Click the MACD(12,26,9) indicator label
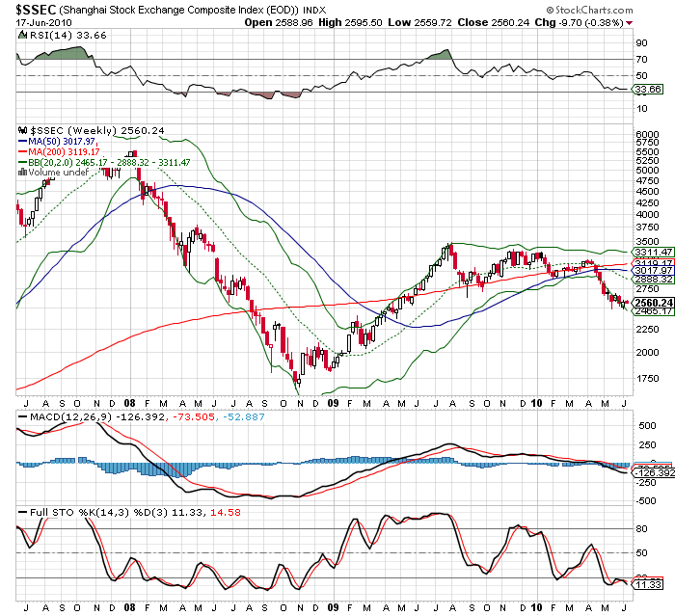The image size is (675, 616). coord(97,416)
